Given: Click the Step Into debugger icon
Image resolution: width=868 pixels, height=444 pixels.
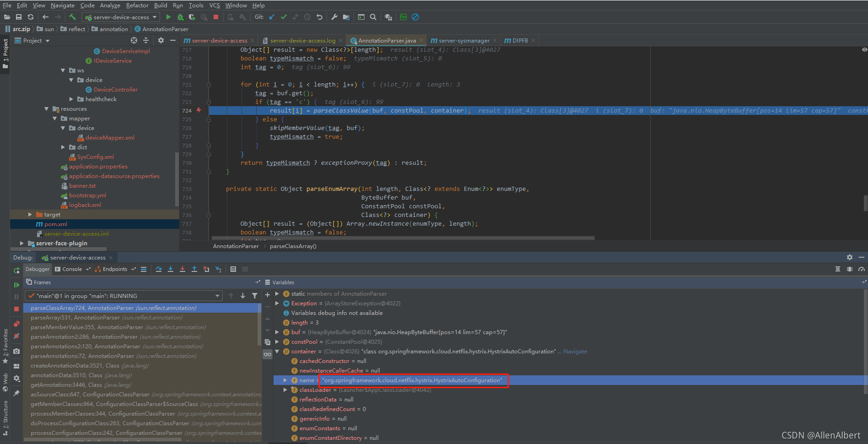Looking at the screenshot, I should (x=171, y=269).
